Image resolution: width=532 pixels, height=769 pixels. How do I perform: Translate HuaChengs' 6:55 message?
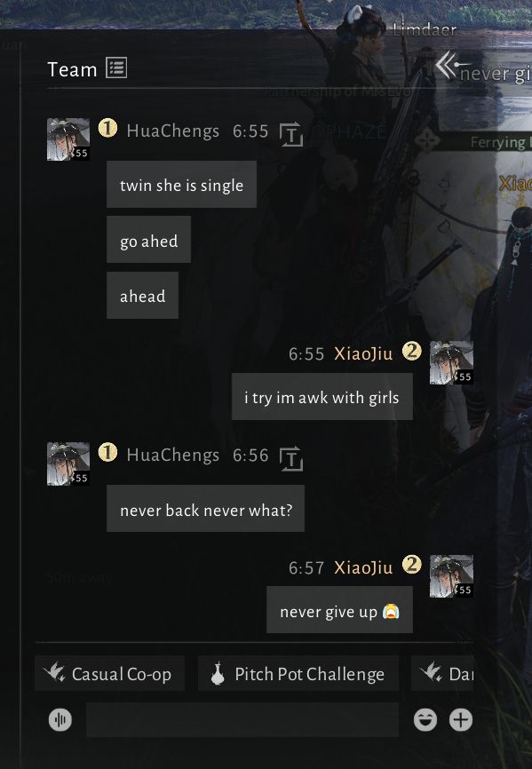tap(291, 134)
